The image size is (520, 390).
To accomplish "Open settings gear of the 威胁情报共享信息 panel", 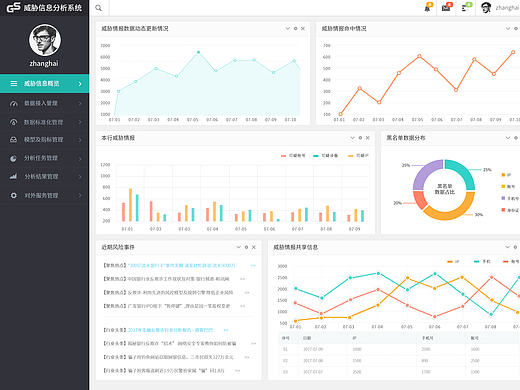I will pos(515,247).
